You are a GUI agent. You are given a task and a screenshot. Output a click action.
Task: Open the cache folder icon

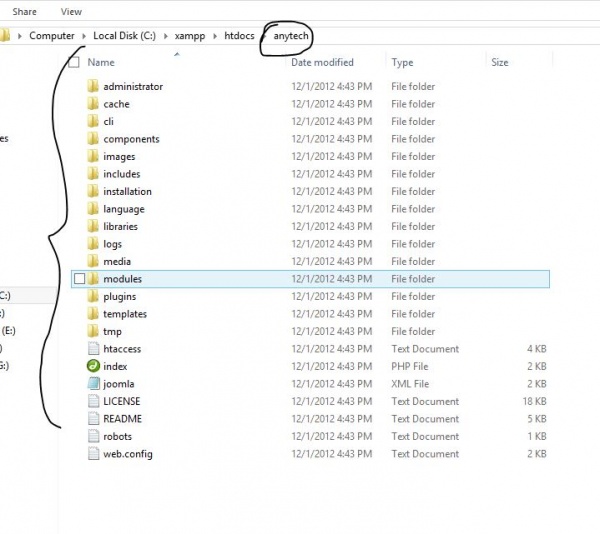(x=93, y=104)
